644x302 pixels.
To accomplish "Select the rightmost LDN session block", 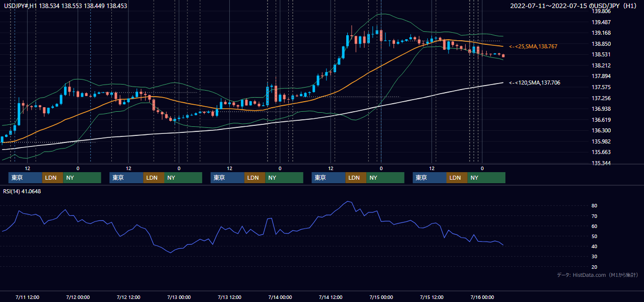I will (x=457, y=178).
